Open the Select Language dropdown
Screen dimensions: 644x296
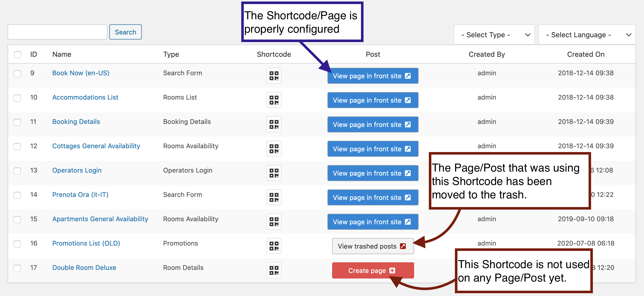tap(587, 35)
